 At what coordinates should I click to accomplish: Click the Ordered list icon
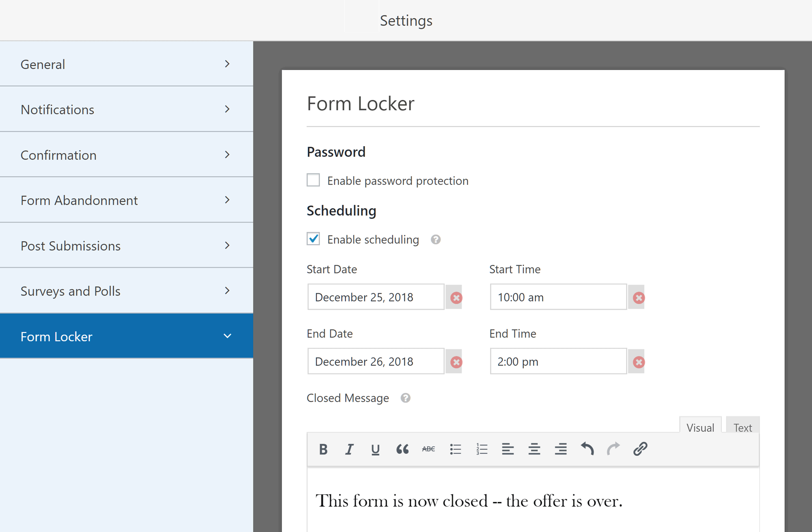(482, 449)
